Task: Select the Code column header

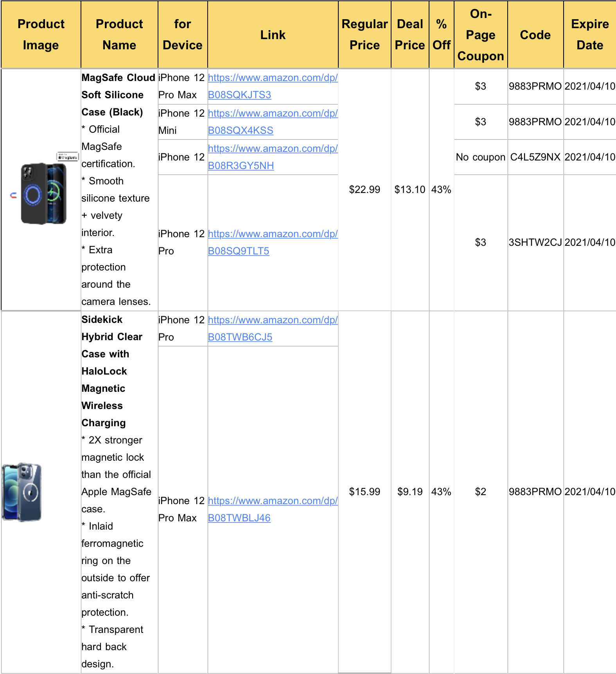Action: [535, 34]
